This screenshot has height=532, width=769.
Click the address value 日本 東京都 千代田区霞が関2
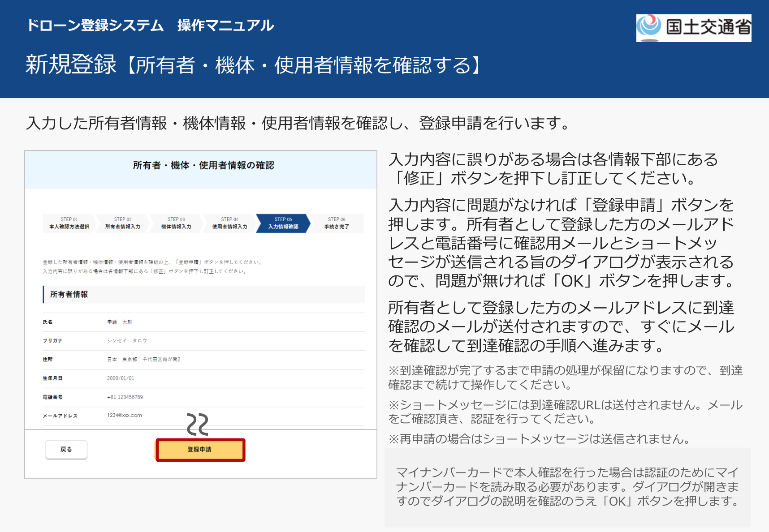143,360
